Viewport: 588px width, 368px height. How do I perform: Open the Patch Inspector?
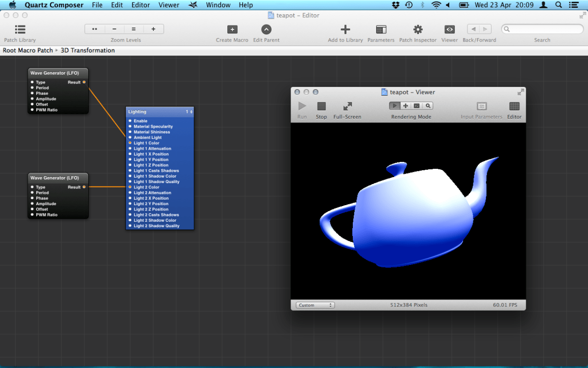click(x=417, y=29)
